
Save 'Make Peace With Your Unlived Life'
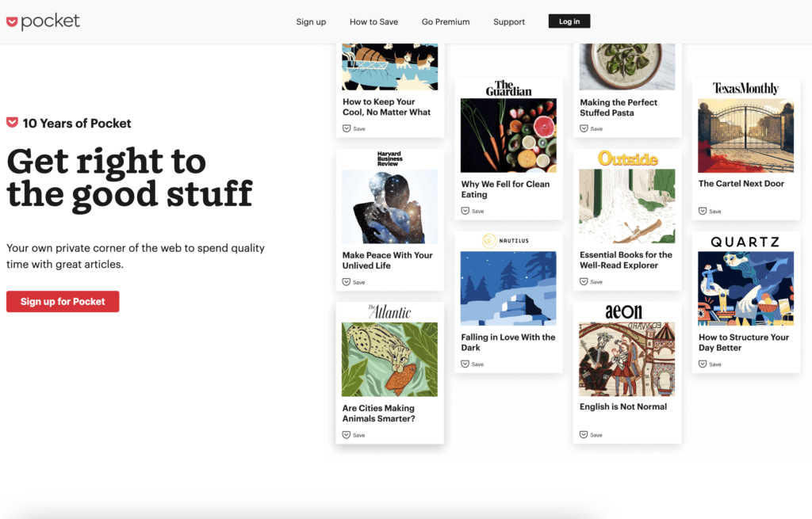[354, 282]
